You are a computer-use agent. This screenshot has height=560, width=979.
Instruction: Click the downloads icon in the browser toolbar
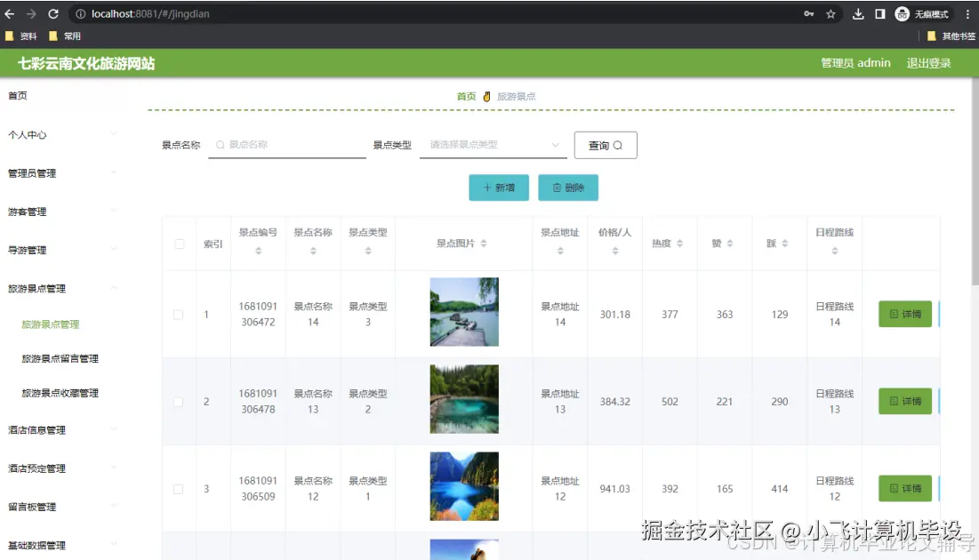tap(857, 13)
